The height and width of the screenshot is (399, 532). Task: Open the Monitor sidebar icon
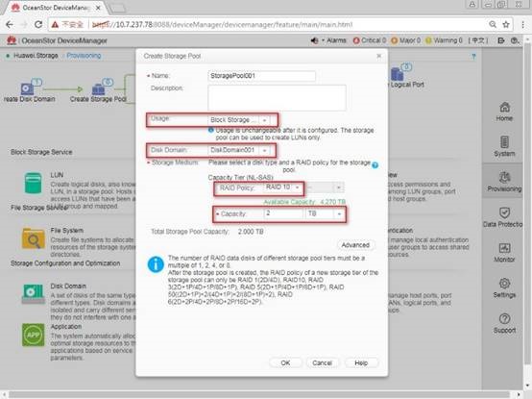(x=504, y=248)
